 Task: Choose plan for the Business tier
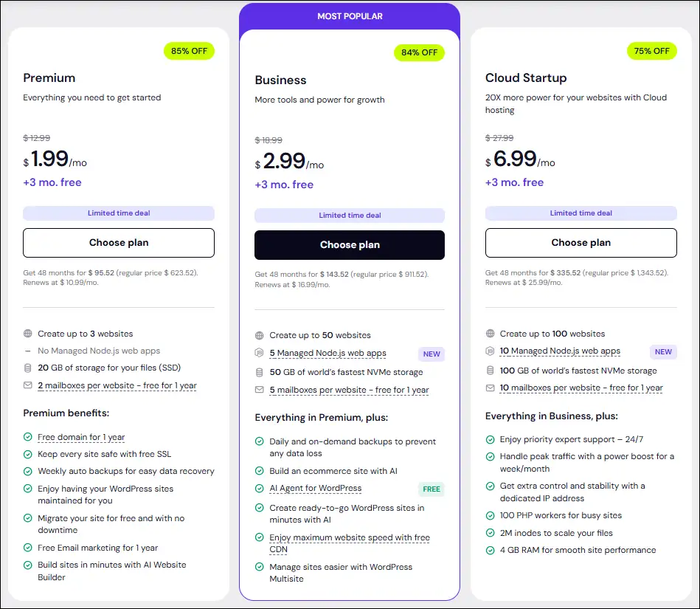click(349, 245)
